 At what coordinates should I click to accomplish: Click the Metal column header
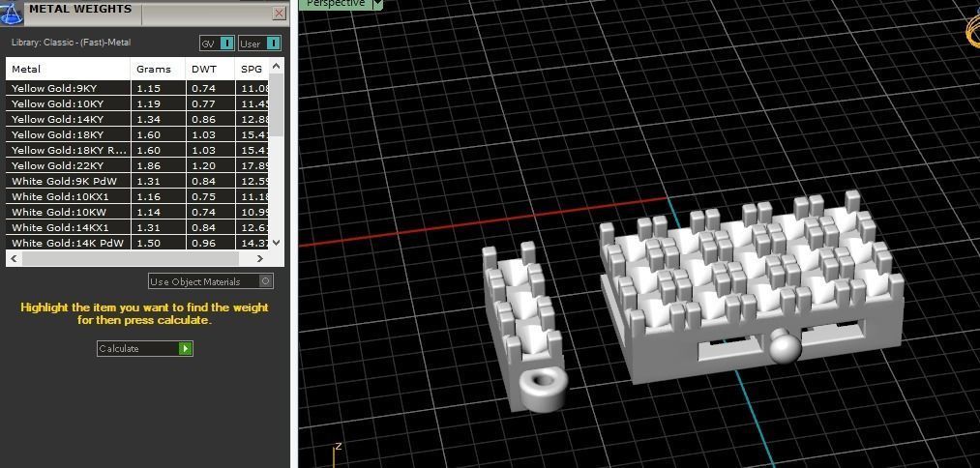tap(68, 69)
